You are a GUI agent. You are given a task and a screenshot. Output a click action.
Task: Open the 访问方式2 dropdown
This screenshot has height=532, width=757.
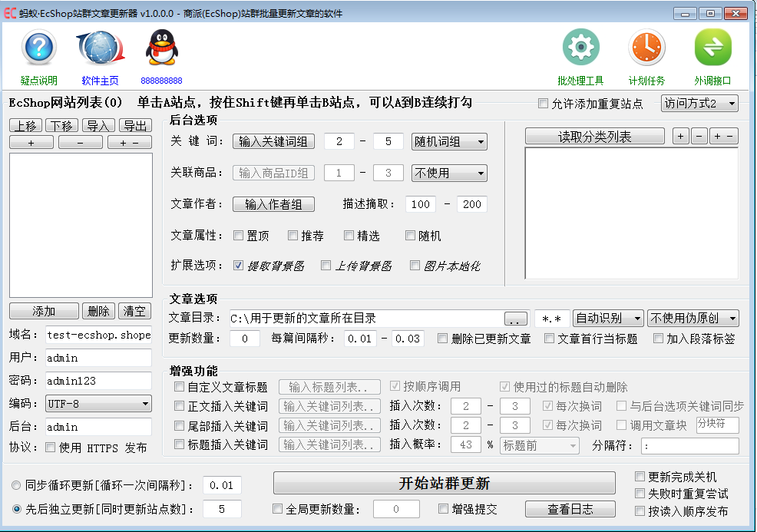[x=699, y=104]
